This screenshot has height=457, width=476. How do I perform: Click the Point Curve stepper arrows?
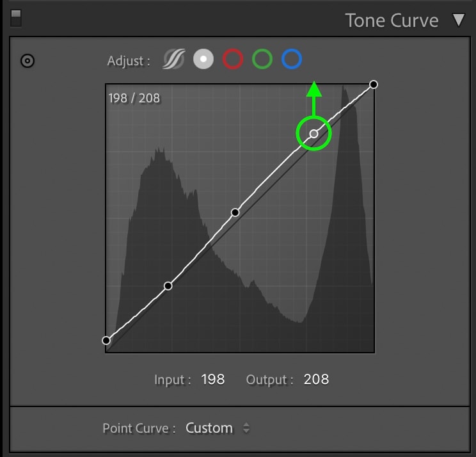point(246,428)
